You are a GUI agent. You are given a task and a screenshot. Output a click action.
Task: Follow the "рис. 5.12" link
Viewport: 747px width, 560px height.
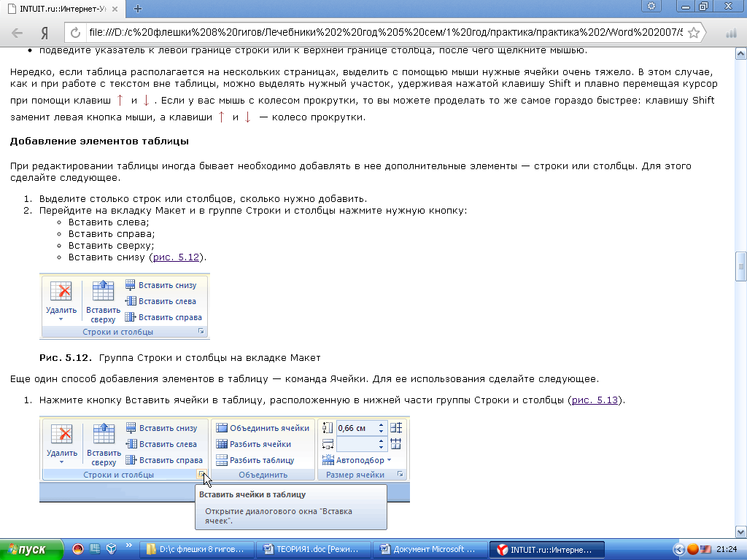[x=177, y=257]
